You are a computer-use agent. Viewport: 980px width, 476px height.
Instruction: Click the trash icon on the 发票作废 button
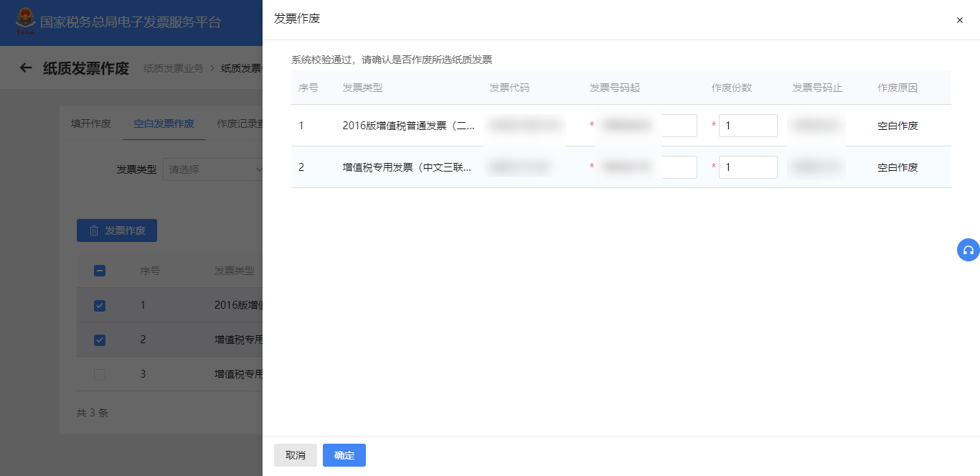(94, 230)
